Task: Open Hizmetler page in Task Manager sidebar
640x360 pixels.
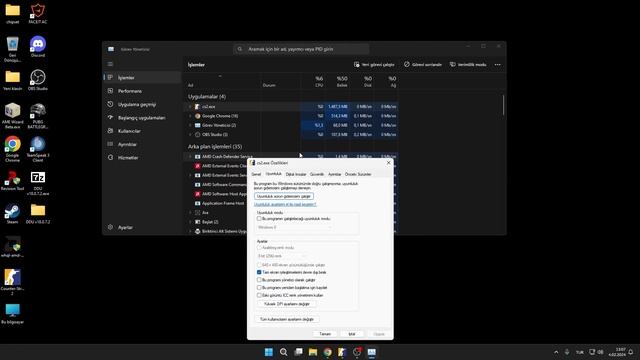Action: point(142,158)
